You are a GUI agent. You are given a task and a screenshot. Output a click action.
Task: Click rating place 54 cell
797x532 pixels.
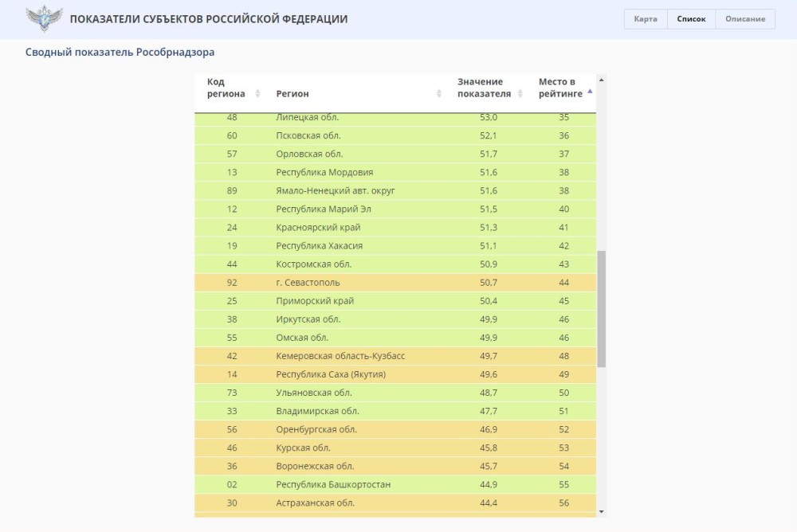click(x=563, y=467)
